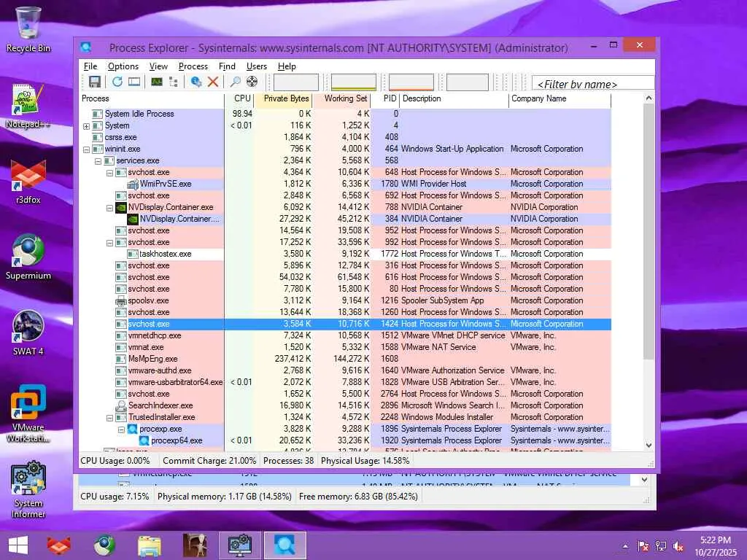747x560 pixels.
Task: Click the toolbar mini graph with green line
Action: click(x=354, y=82)
